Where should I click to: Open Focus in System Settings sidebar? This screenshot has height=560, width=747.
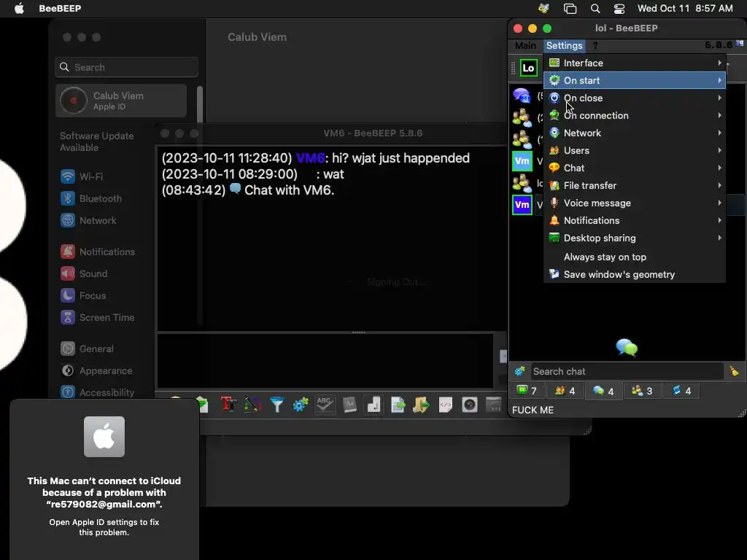83,296
